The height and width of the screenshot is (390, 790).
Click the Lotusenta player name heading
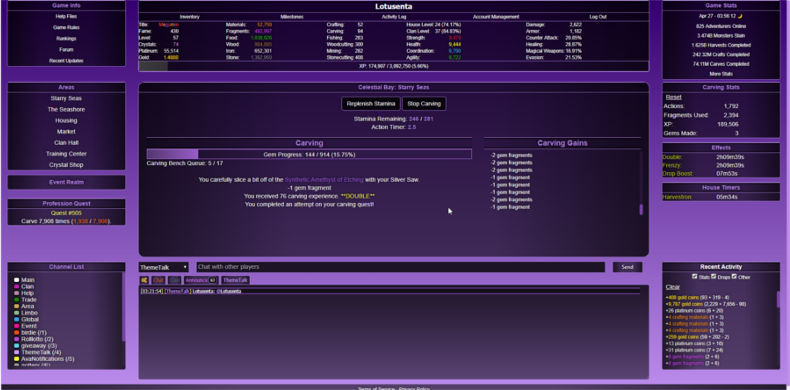[393, 7]
